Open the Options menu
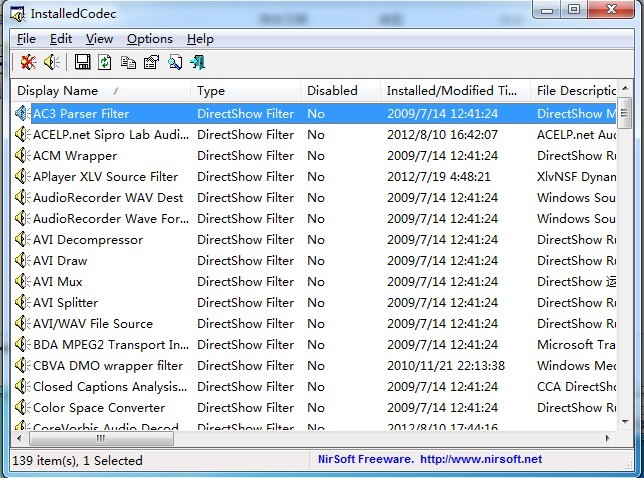The image size is (644, 478). tap(149, 39)
